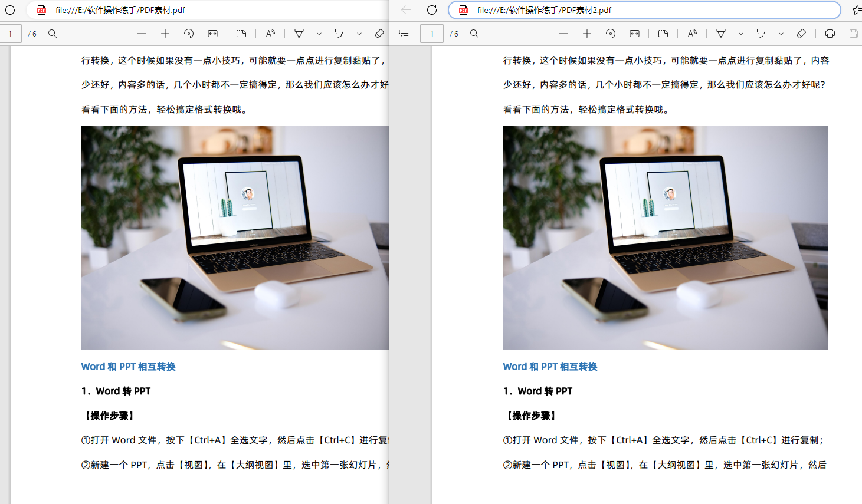Click the page number box in left PDF window
The width and height of the screenshot is (862, 504).
coord(10,34)
